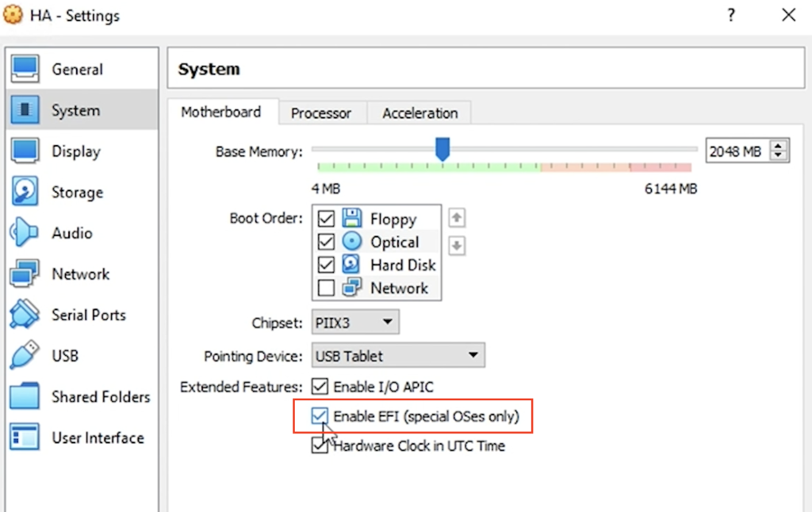Select the Network boot device icon

pos(351,288)
